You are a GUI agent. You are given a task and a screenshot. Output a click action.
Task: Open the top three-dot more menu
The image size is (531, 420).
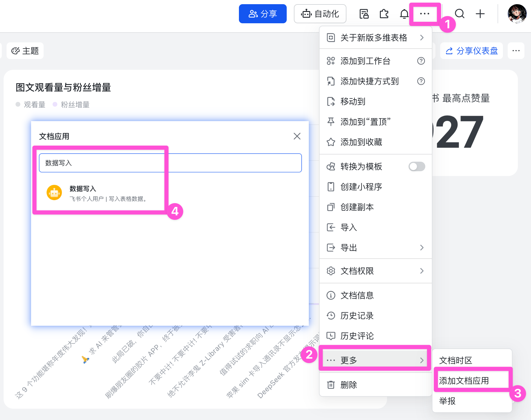(x=425, y=14)
